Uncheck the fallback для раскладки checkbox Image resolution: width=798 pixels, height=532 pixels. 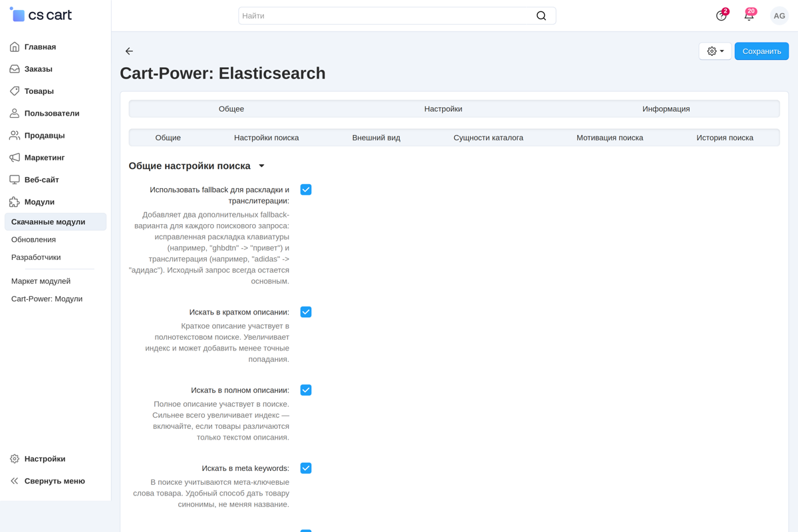(306, 190)
